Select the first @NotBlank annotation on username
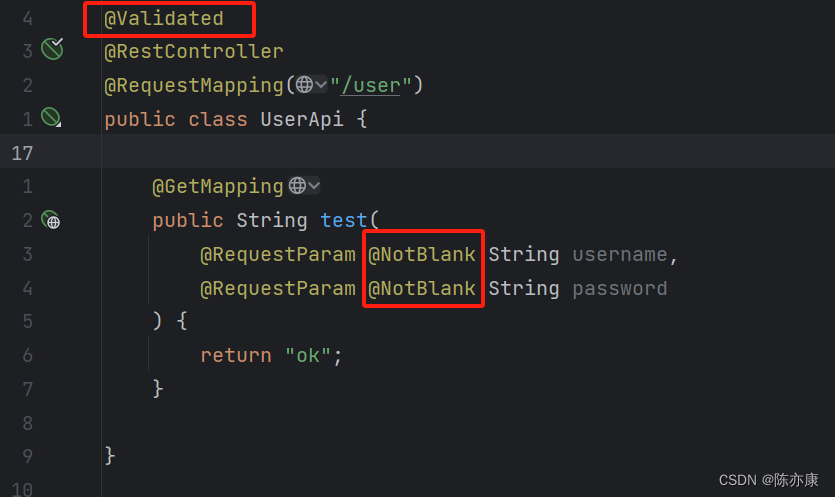 tap(422, 255)
